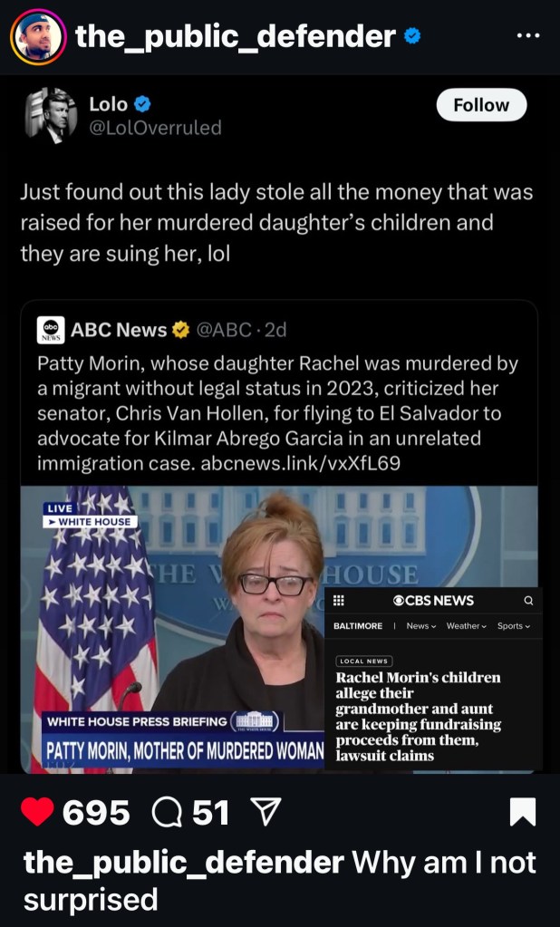The width and height of the screenshot is (560, 927).
Task: Tap the_public_defender username in header
Action: point(236,36)
